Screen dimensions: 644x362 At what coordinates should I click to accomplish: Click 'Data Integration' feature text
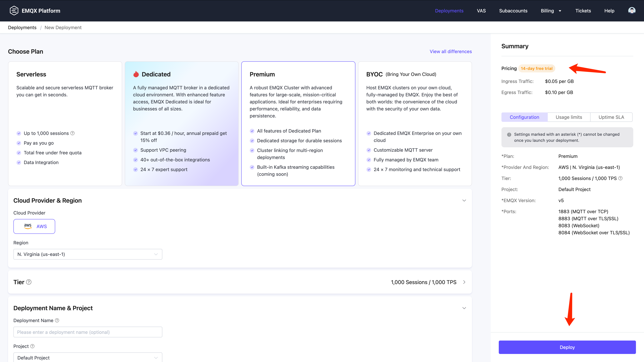coord(41,162)
